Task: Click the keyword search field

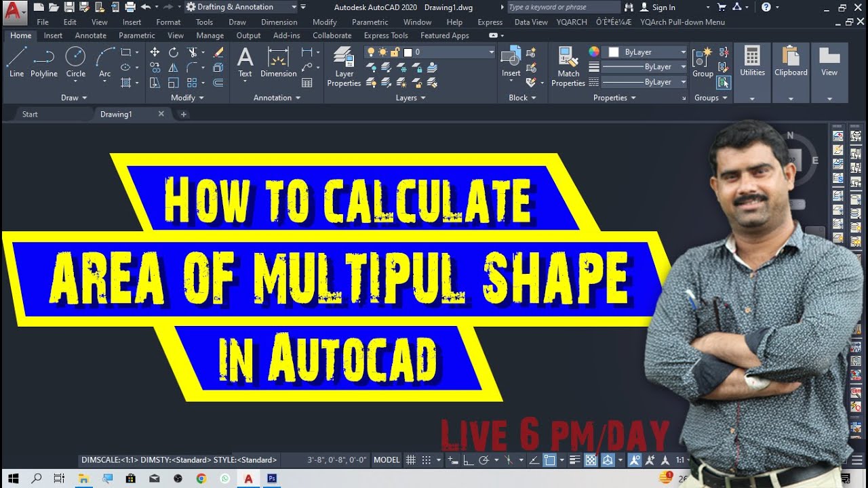Action: (x=563, y=7)
